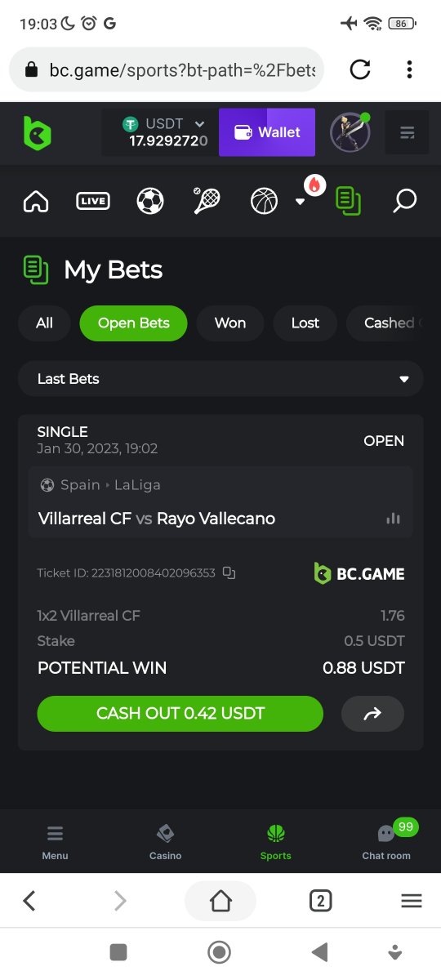Screen dimensions: 441x980
Task: Open the Last Bets dropdown
Action: tap(220, 379)
